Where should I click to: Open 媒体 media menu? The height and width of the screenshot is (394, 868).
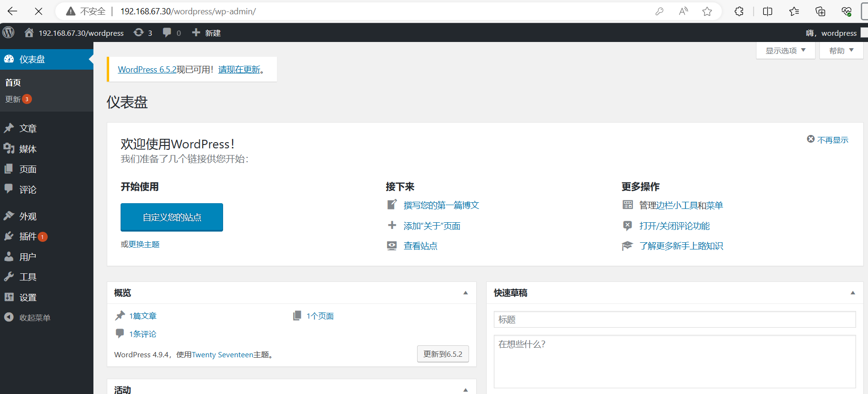[47, 149]
